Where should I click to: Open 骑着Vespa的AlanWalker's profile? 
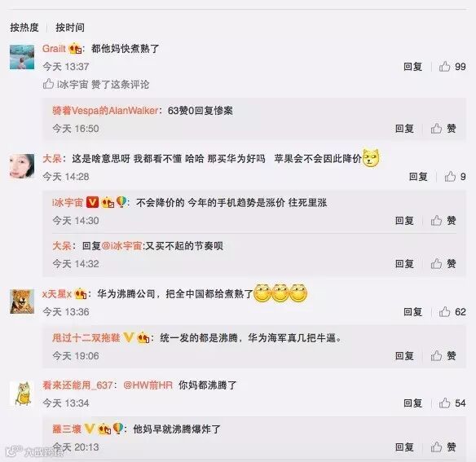[105, 111]
